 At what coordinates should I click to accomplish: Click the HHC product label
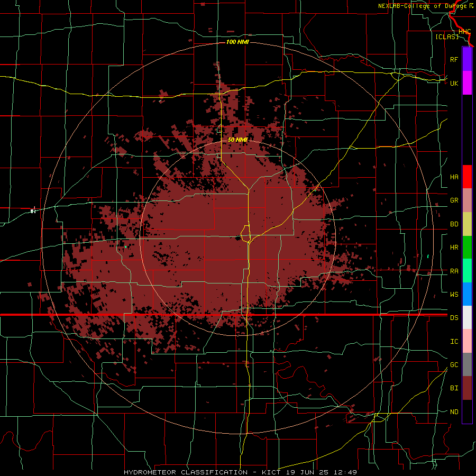coord(464,32)
